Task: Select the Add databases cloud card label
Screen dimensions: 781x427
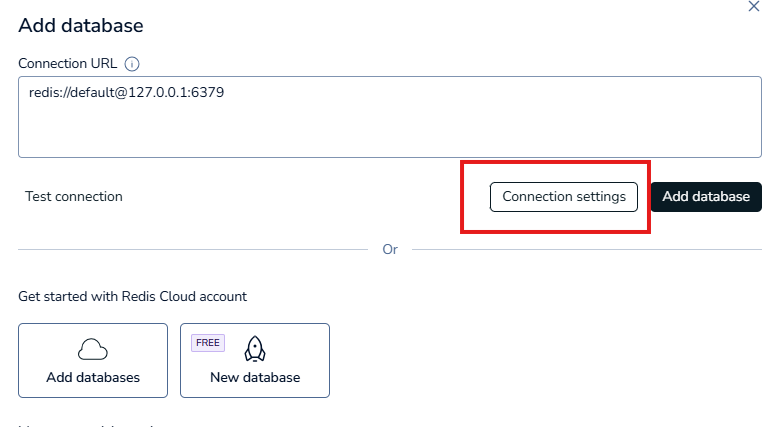Action: [x=93, y=378]
